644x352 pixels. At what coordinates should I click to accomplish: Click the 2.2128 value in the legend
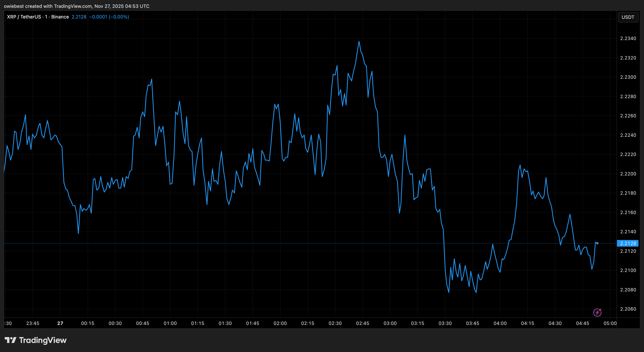coord(79,17)
